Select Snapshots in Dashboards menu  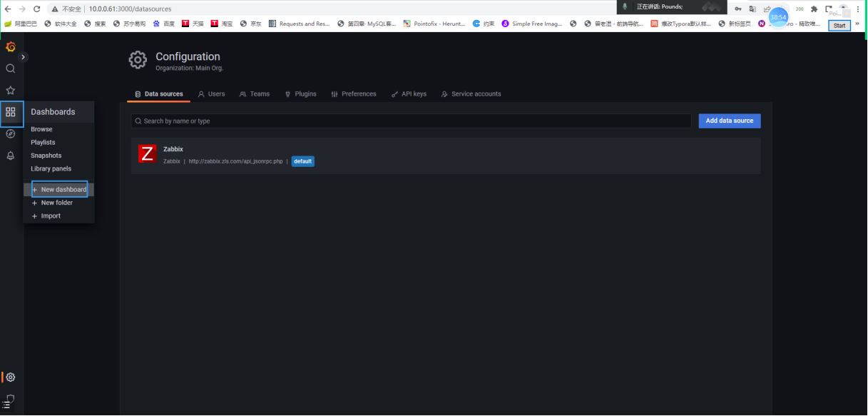click(46, 156)
